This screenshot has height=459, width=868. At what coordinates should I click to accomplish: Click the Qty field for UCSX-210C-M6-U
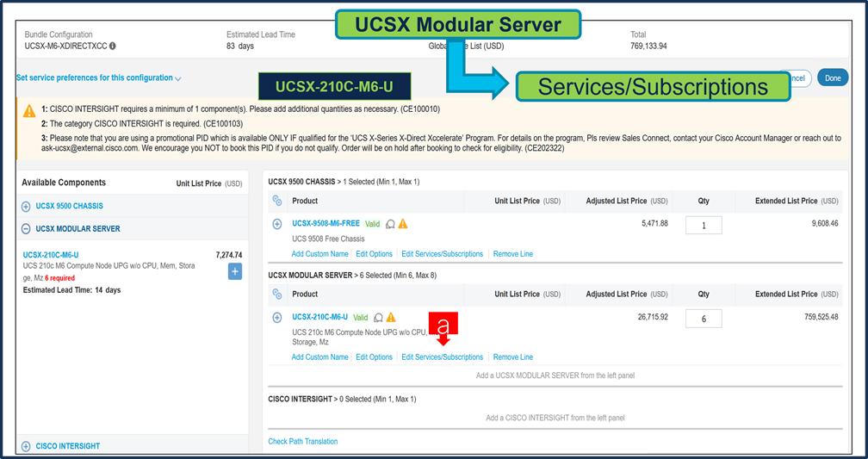(704, 319)
